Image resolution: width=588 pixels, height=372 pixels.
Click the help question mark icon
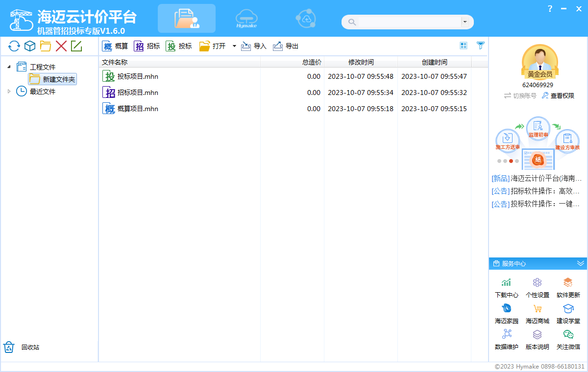click(550, 8)
